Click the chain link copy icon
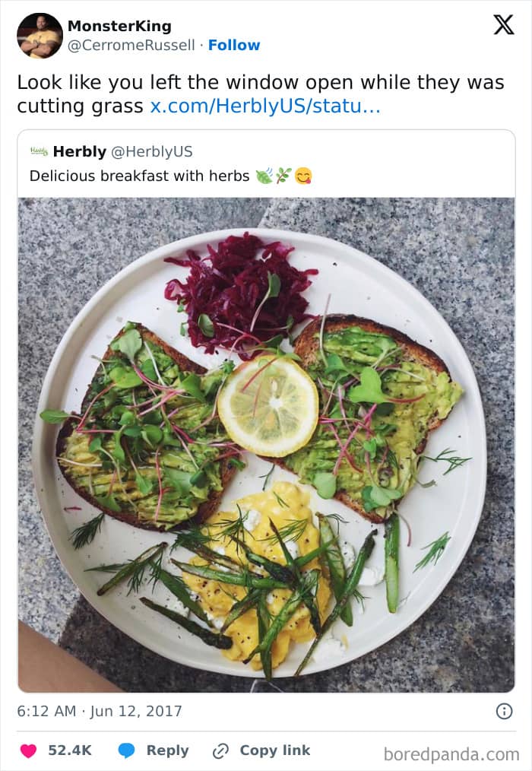 [x=220, y=750]
